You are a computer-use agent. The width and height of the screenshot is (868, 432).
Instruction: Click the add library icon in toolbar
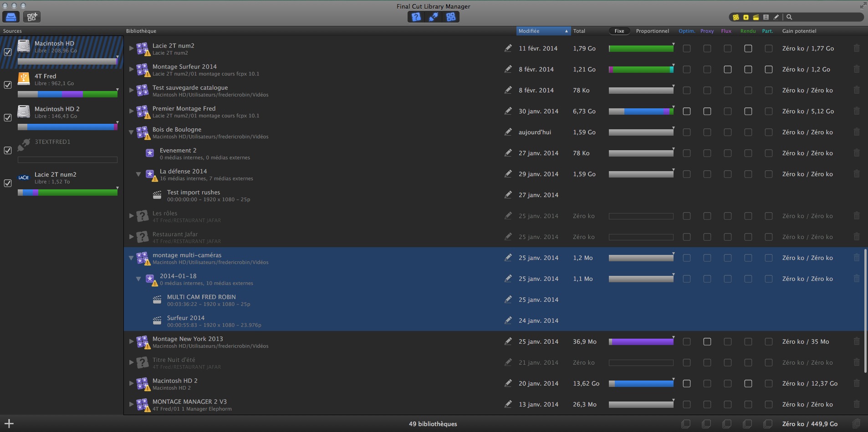click(x=32, y=17)
